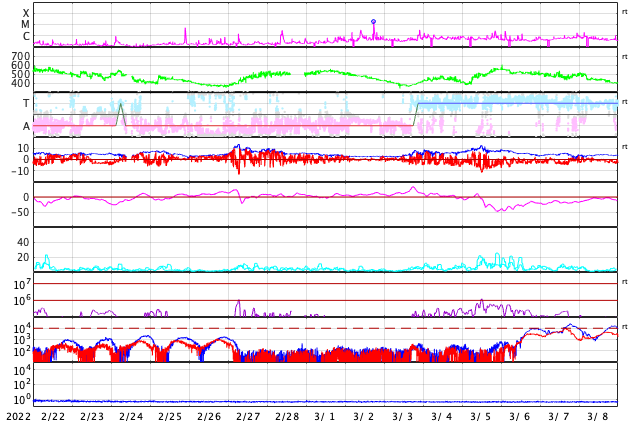Click the '10^6' axis label
634x424 pixels.
22,301
